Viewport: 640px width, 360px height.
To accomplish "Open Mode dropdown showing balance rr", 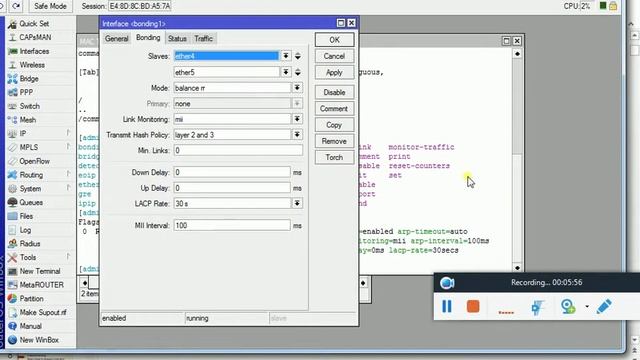I will click(297, 88).
